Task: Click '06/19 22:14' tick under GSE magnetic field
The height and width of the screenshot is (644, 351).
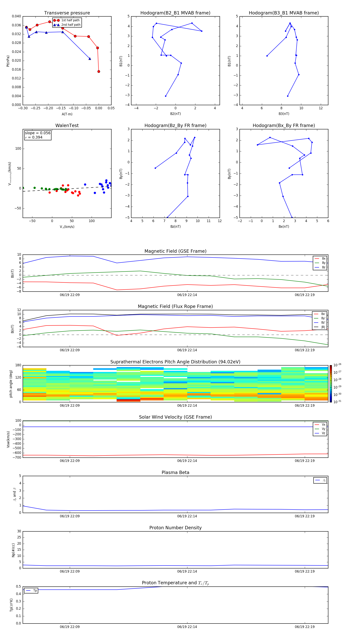Action: tap(187, 295)
